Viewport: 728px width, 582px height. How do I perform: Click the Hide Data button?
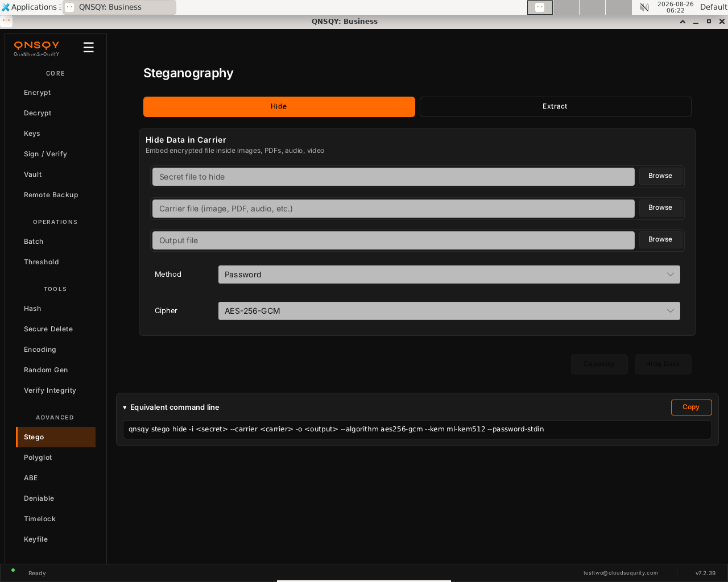663,364
